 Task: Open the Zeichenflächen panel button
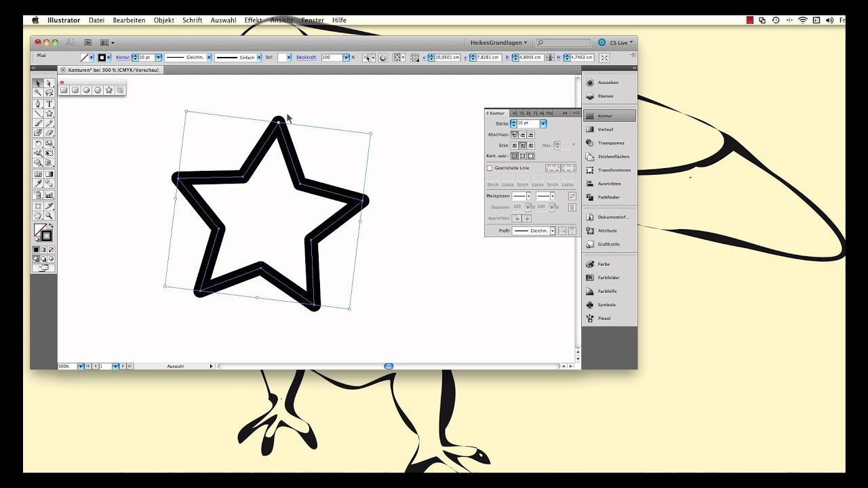click(610, 157)
